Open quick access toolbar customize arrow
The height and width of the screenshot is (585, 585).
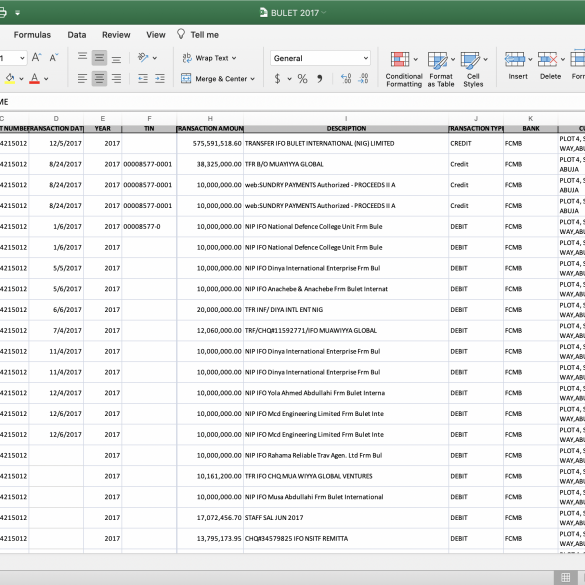pyautogui.click(x=18, y=13)
